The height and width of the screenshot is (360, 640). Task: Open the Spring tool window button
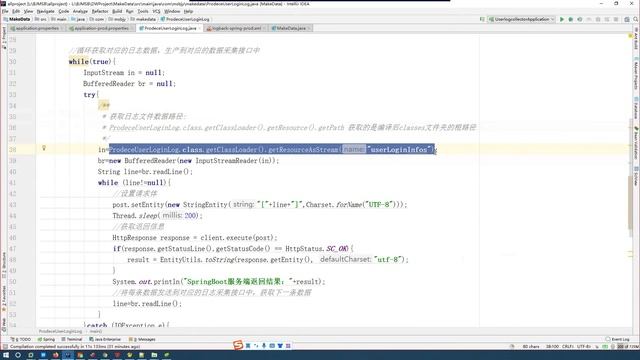pyautogui.click(x=46, y=339)
